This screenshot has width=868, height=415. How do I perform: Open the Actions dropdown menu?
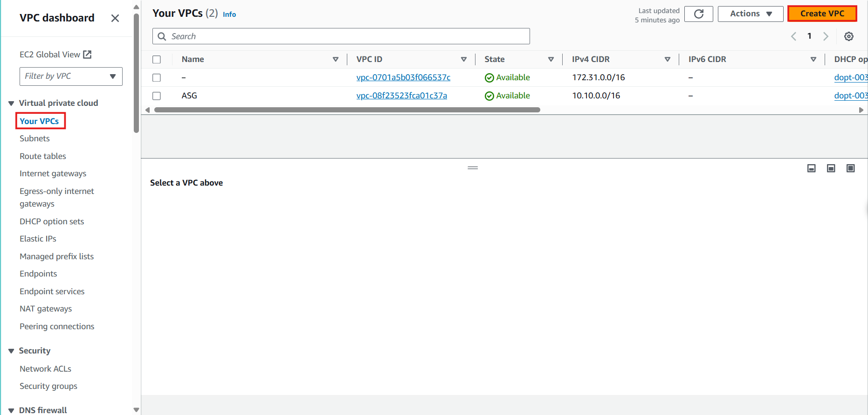coord(751,14)
